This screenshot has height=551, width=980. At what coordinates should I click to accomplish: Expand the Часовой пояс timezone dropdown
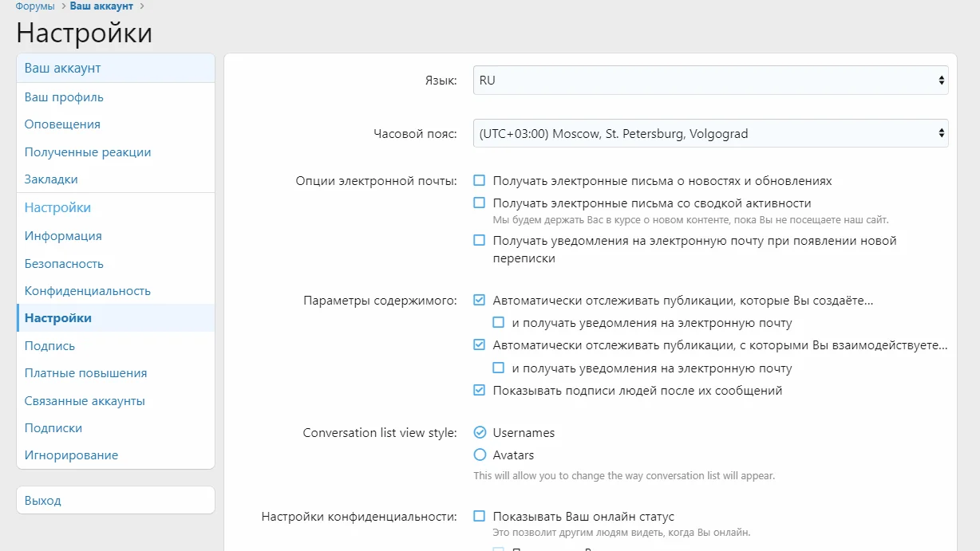coord(710,134)
